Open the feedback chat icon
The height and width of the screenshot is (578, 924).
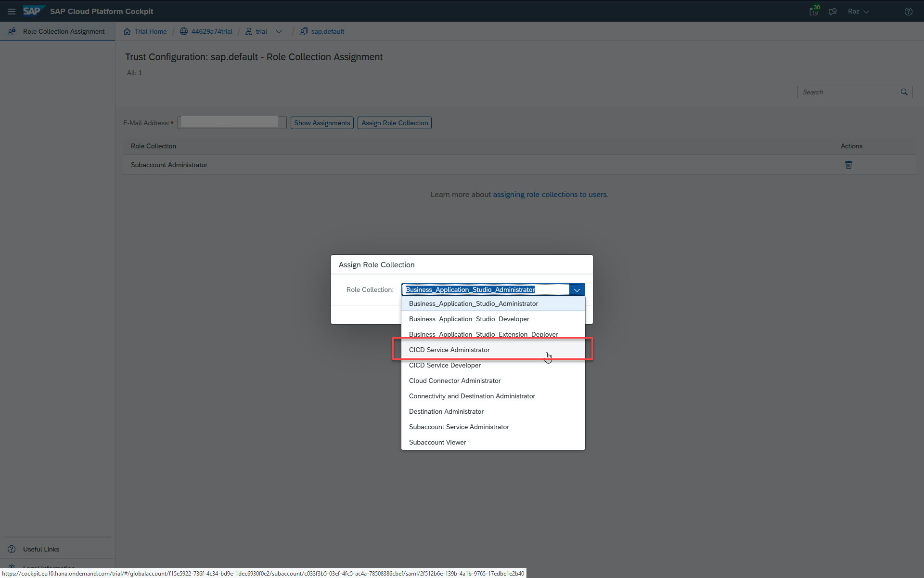coord(833,11)
